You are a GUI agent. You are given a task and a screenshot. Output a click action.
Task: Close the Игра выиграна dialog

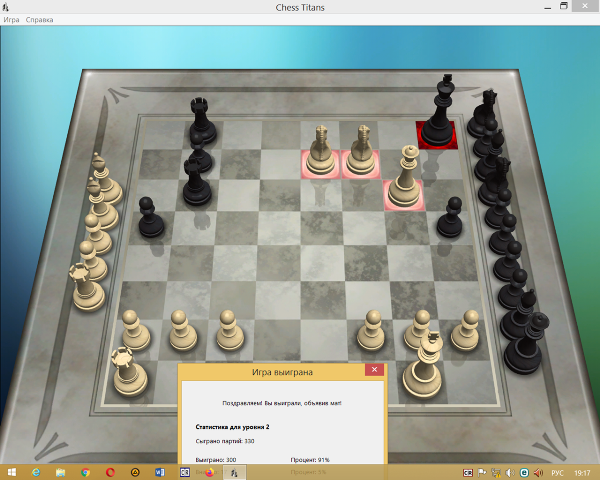pyautogui.click(x=374, y=370)
